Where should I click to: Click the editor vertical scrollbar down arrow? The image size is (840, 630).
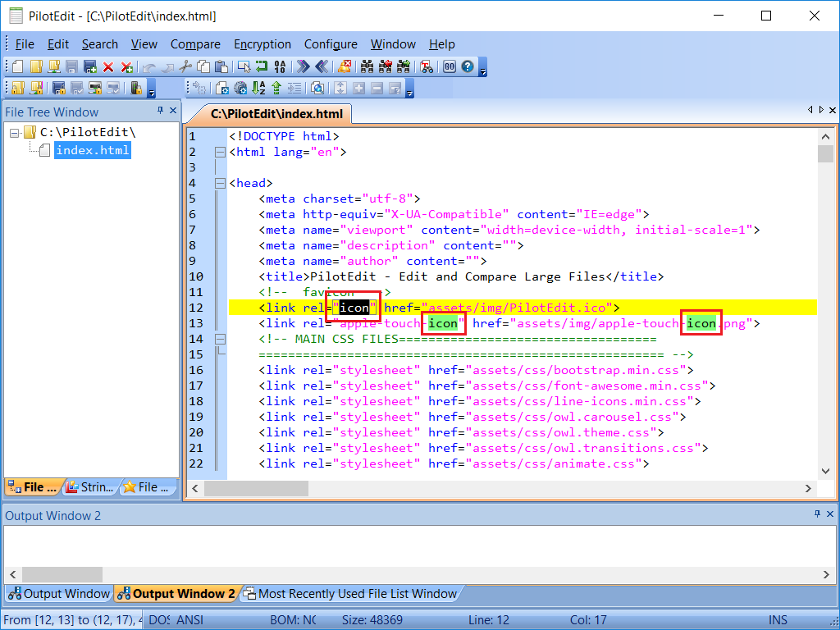point(825,472)
